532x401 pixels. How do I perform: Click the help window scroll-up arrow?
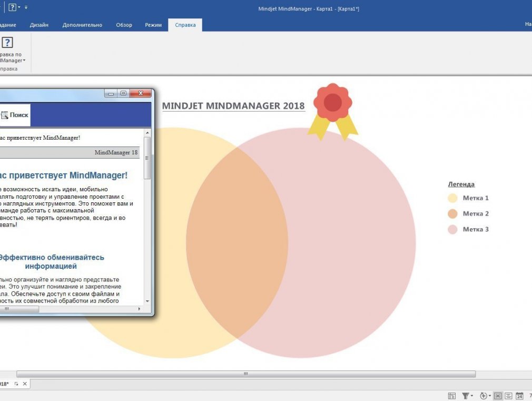pos(147,133)
